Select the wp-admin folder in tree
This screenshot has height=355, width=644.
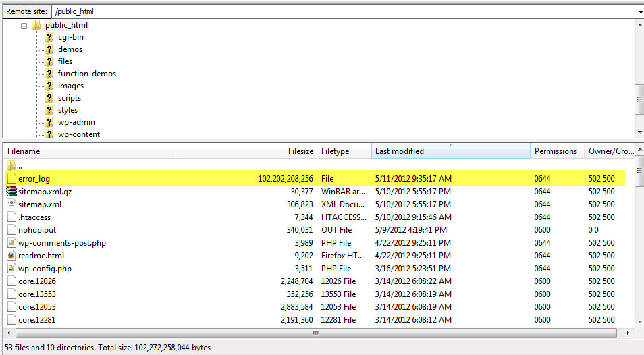click(76, 122)
